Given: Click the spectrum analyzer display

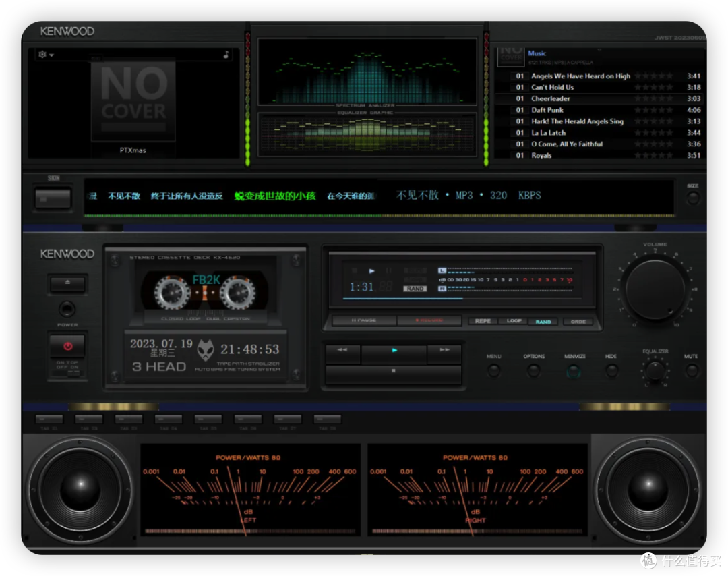Looking at the screenshot, I should [367, 71].
